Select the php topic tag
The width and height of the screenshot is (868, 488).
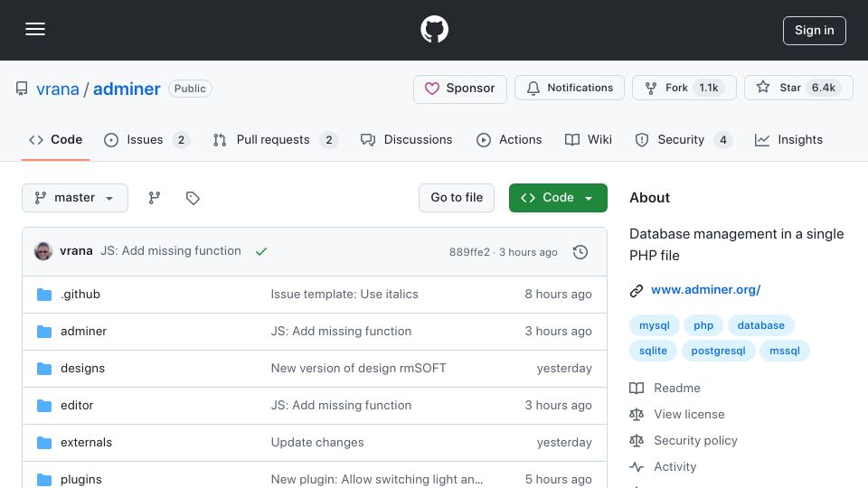tap(703, 325)
